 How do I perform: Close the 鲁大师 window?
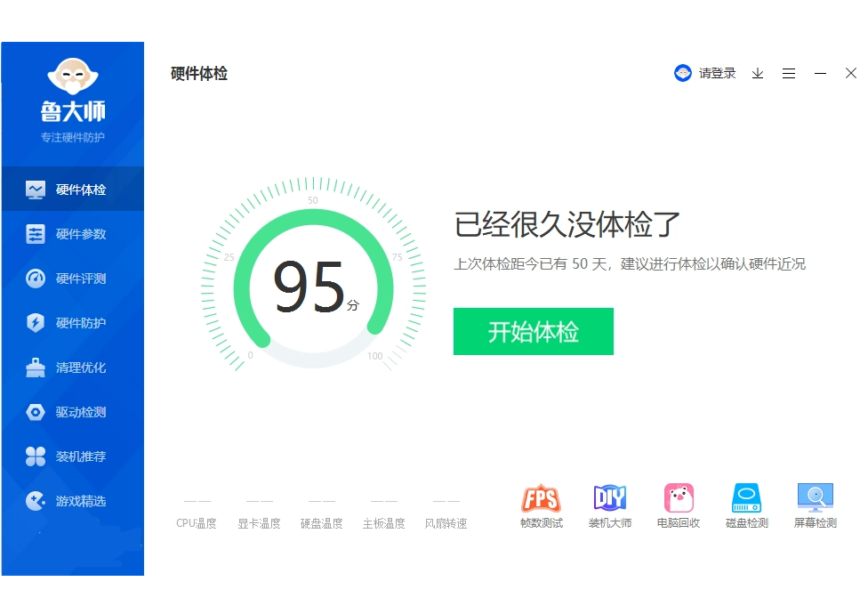(x=851, y=73)
